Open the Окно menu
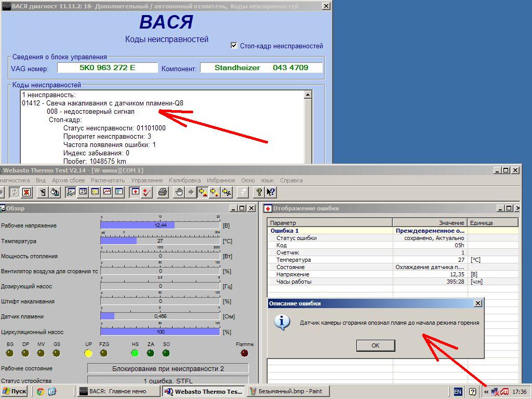 click(248, 180)
